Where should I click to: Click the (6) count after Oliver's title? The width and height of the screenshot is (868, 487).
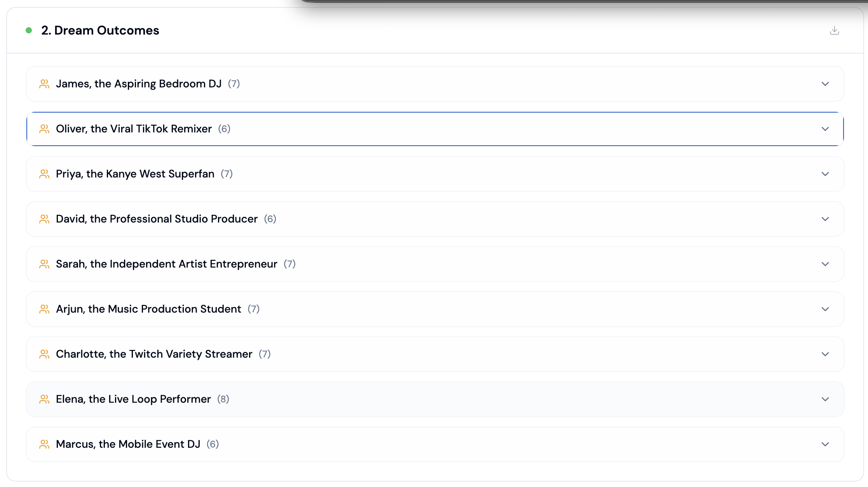pyautogui.click(x=224, y=129)
